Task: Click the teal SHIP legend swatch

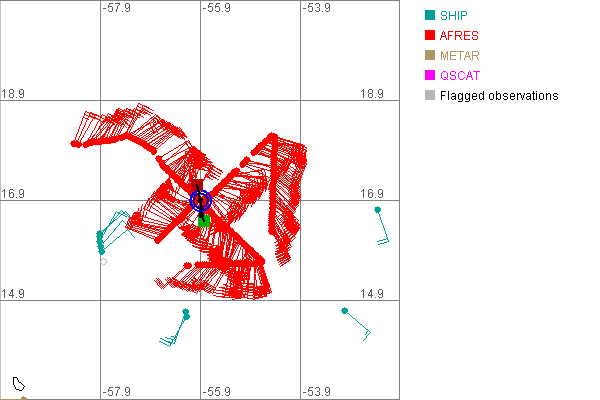Action: [430, 16]
